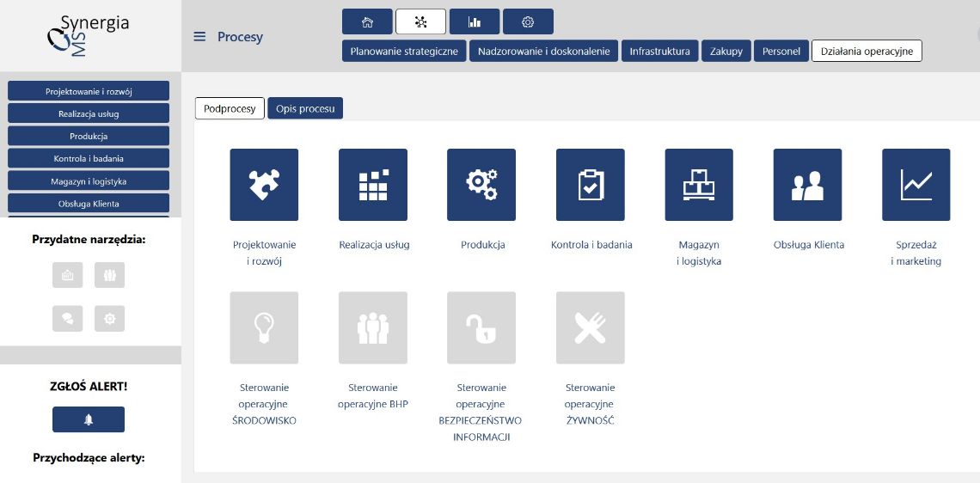980x483 pixels.
Task: Select the Planowanie strategiczne tab
Action: click(404, 52)
